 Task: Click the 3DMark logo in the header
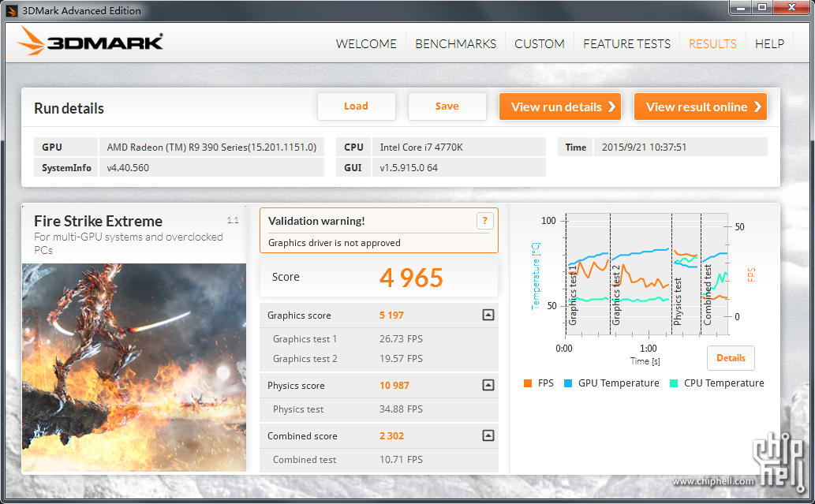pyautogui.click(x=90, y=40)
